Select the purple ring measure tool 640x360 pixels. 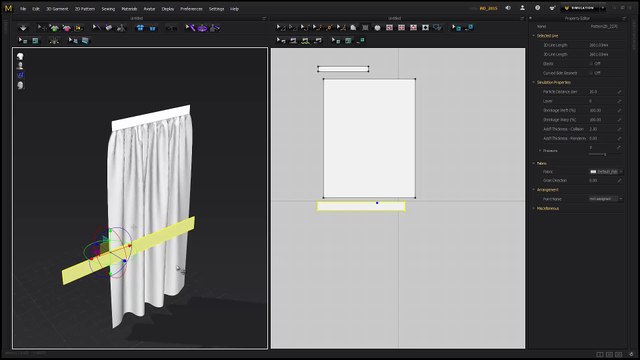[202, 28]
